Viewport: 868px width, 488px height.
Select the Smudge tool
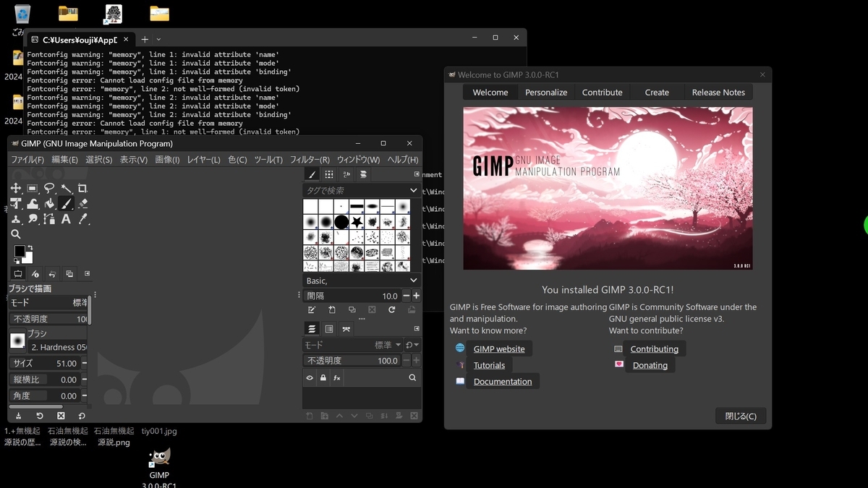tap(32, 219)
